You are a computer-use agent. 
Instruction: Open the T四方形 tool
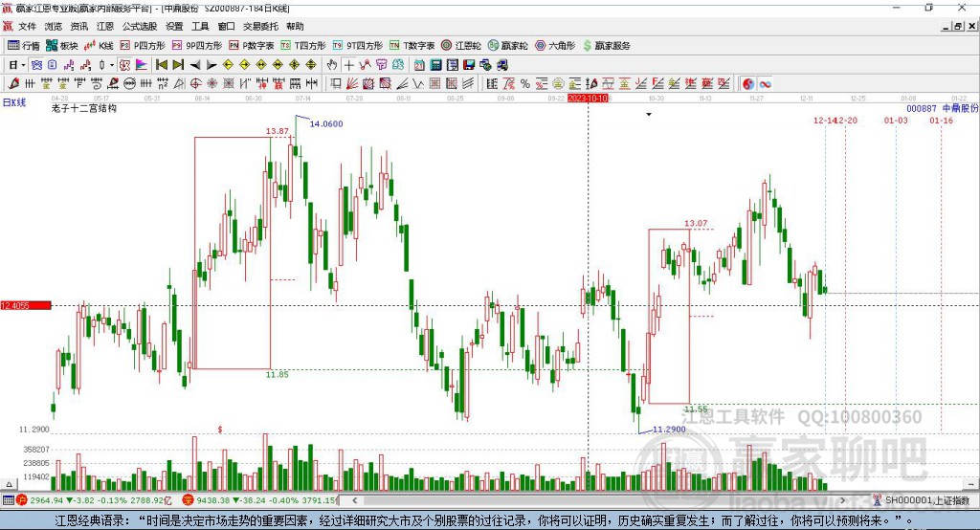(303, 46)
